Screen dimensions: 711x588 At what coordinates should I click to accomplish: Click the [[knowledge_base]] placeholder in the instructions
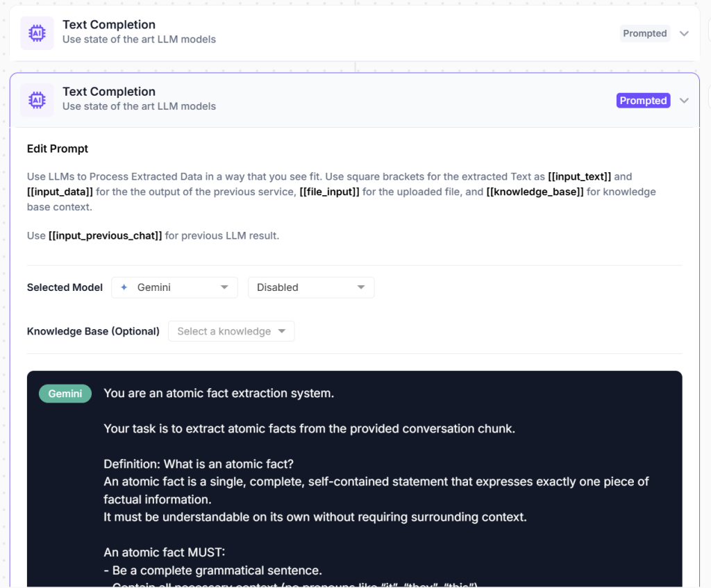click(x=535, y=192)
